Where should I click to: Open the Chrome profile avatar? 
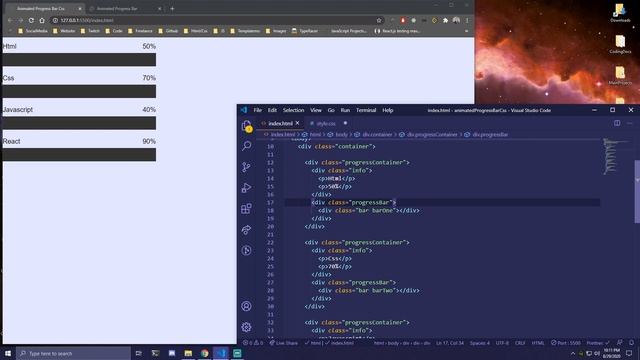tap(456, 20)
